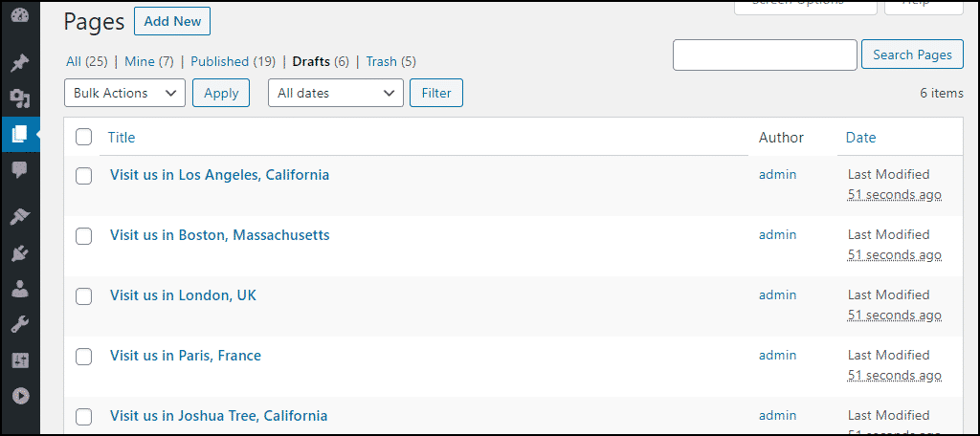Open Media library sidebar icon
The height and width of the screenshot is (436, 980).
(x=20, y=98)
